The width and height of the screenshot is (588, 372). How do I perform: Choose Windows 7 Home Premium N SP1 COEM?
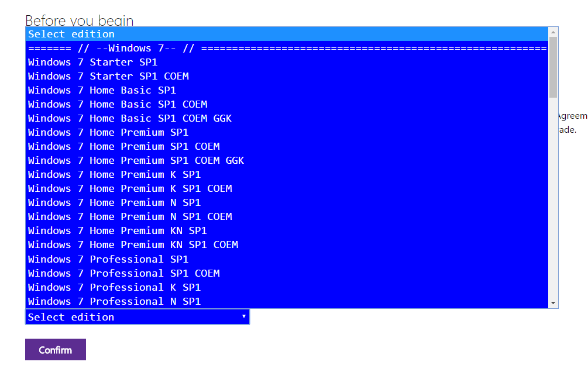coord(287,217)
